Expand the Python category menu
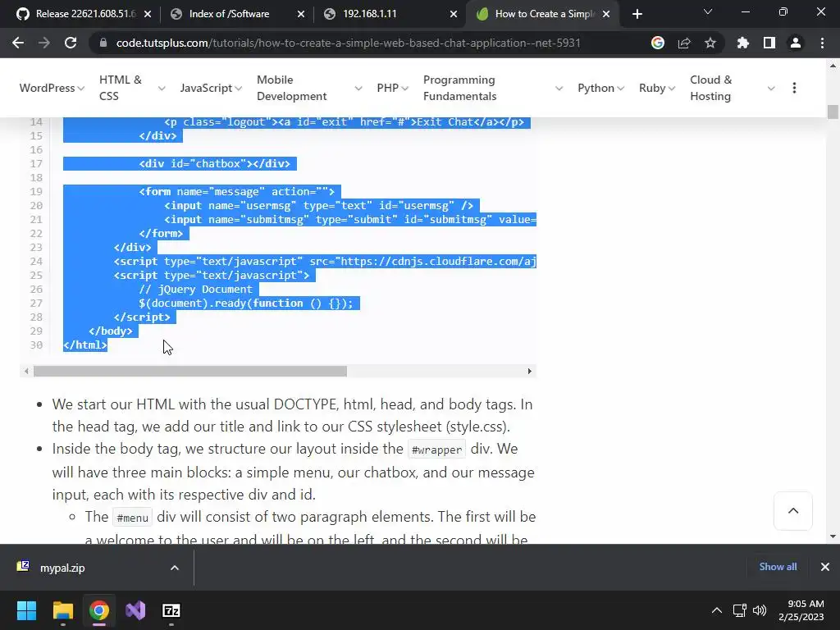This screenshot has height=630, width=840. click(x=600, y=88)
